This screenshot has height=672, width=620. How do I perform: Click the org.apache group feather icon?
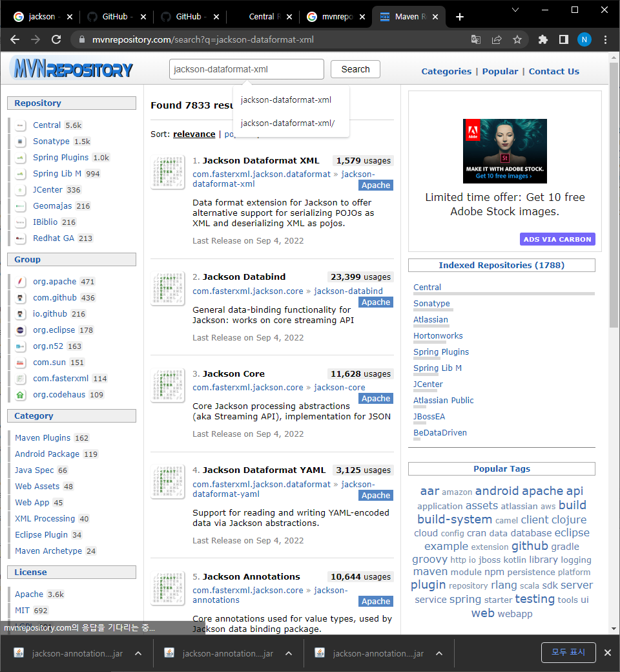click(x=20, y=282)
